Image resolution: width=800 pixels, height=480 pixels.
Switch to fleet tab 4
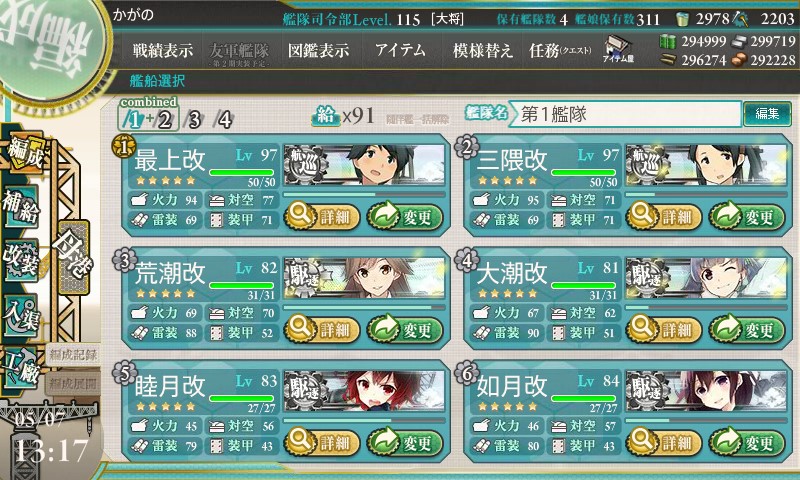click(224, 120)
